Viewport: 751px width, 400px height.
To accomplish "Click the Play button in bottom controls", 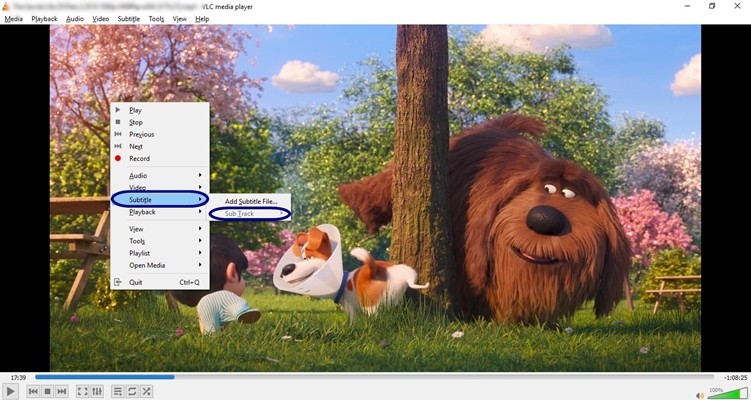I will pos(10,391).
